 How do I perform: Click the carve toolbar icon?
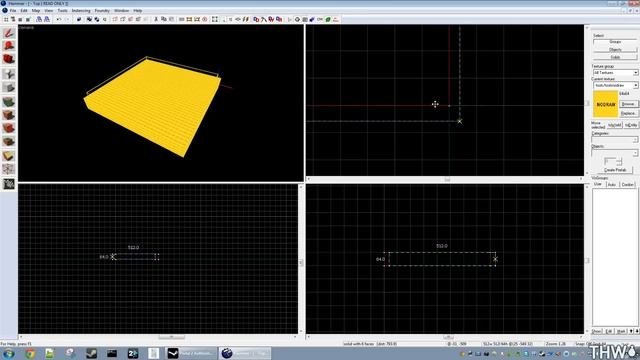[x=79, y=19]
